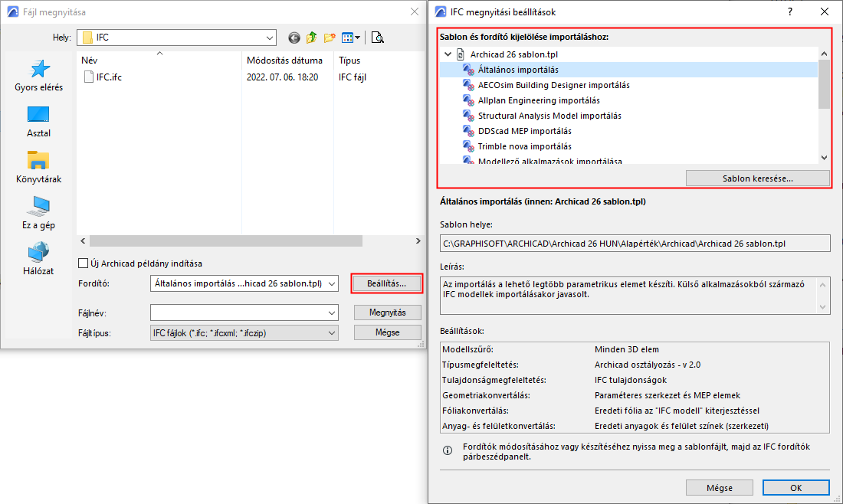Open Asztal desktop location

[39, 122]
